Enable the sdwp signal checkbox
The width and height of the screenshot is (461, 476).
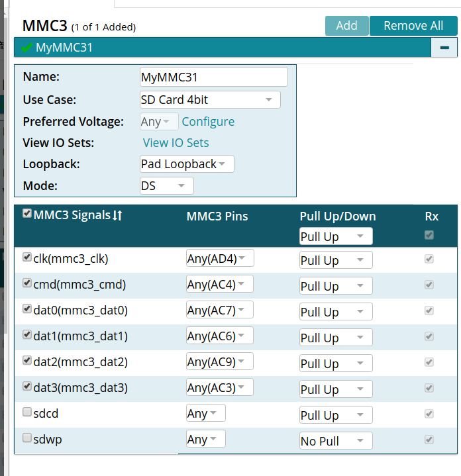pos(27,438)
